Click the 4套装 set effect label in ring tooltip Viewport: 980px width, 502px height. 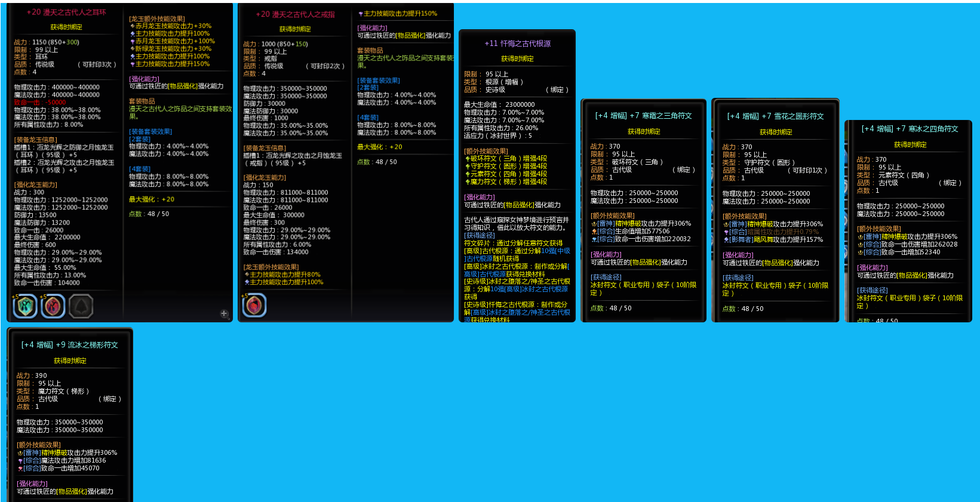click(x=368, y=118)
